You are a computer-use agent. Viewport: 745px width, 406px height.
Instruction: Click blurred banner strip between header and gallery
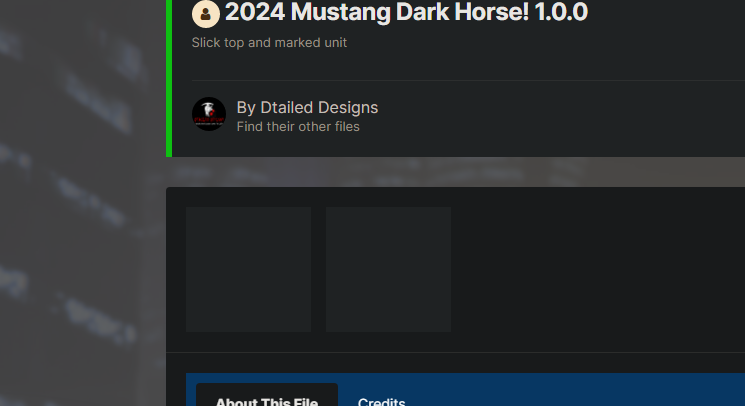pos(455,172)
